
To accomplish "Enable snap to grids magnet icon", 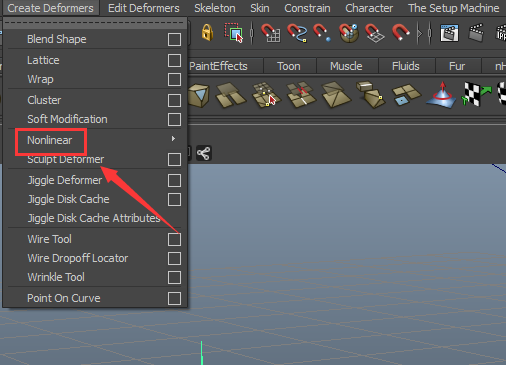I will pyautogui.click(x=270, y=33).
